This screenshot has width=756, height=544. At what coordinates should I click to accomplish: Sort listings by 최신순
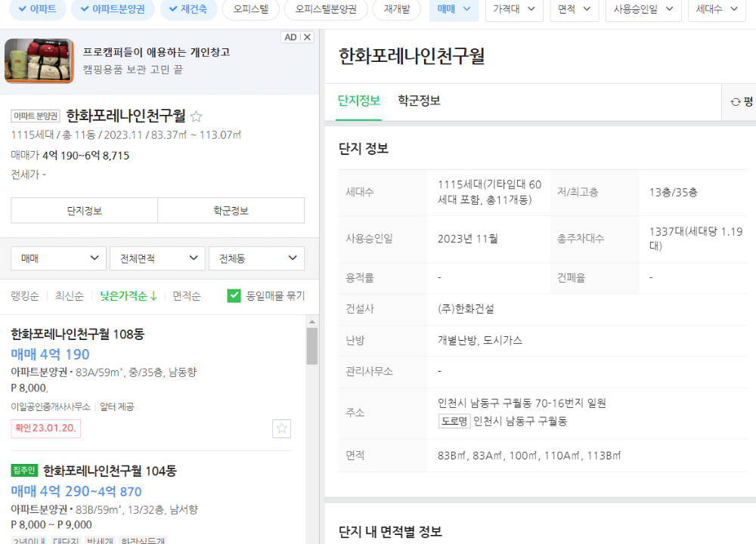click(70, 296)
